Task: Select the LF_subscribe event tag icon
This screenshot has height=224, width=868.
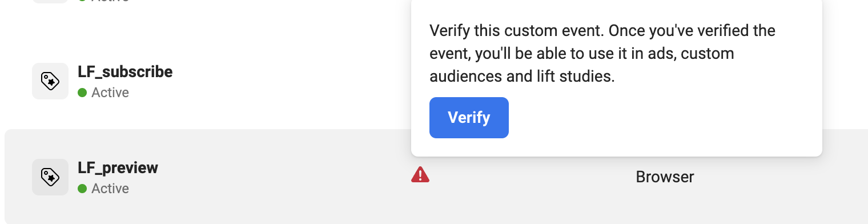Action: (x=50, y=81)
